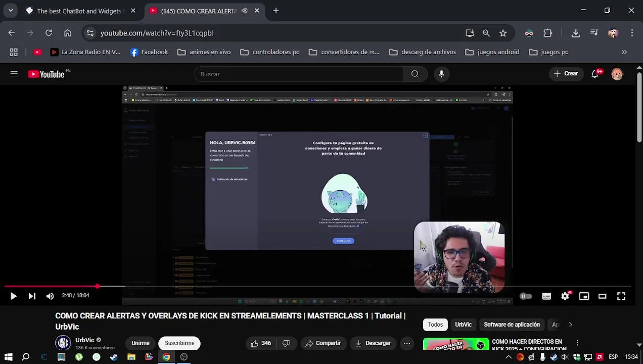
Task: Dislike the video
Action: coord(286,343)
